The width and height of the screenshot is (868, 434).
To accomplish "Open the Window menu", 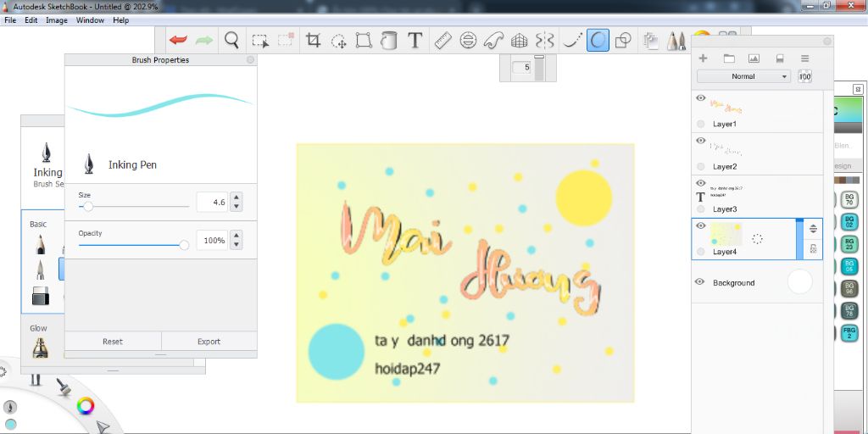I will coord(90,20).
